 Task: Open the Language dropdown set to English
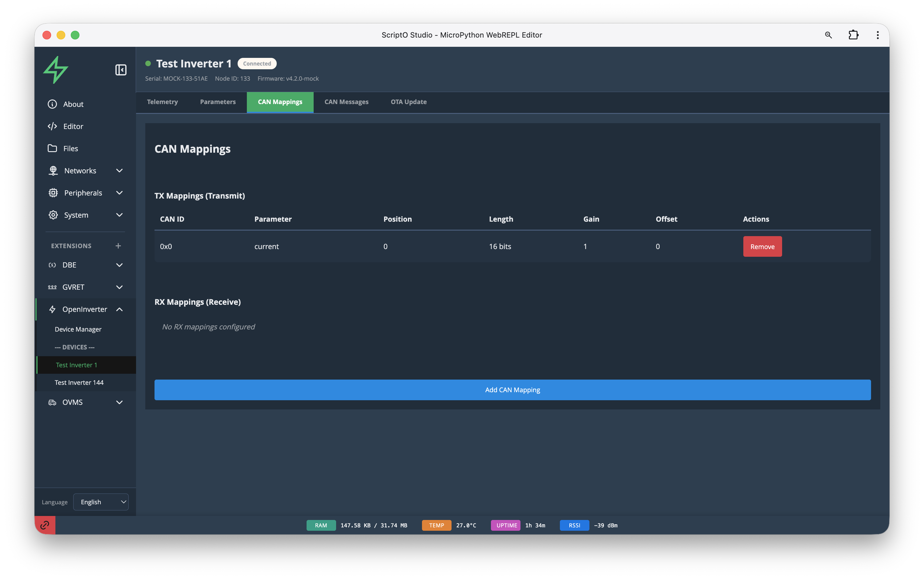point(101,502)
